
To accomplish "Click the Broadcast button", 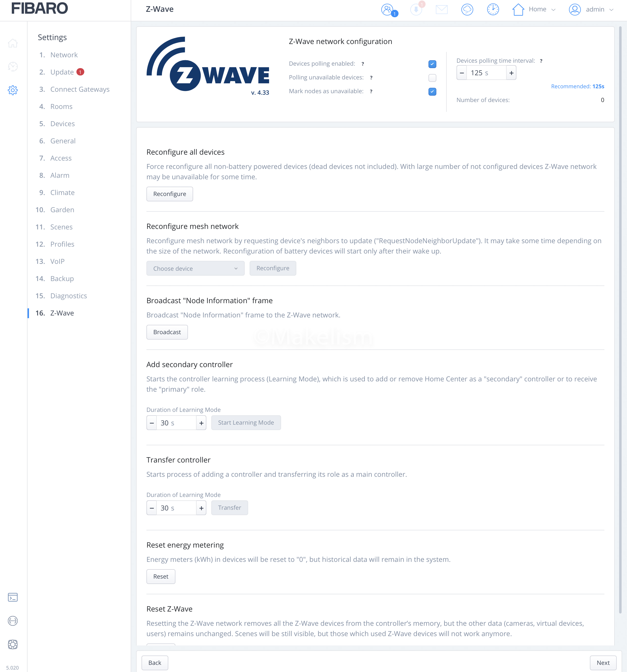I will tap(167, 332).
